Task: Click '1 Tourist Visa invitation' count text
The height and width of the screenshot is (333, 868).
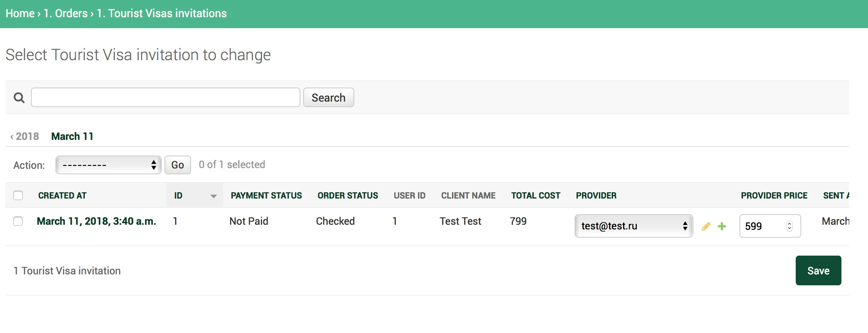Action: click(67, 271)
